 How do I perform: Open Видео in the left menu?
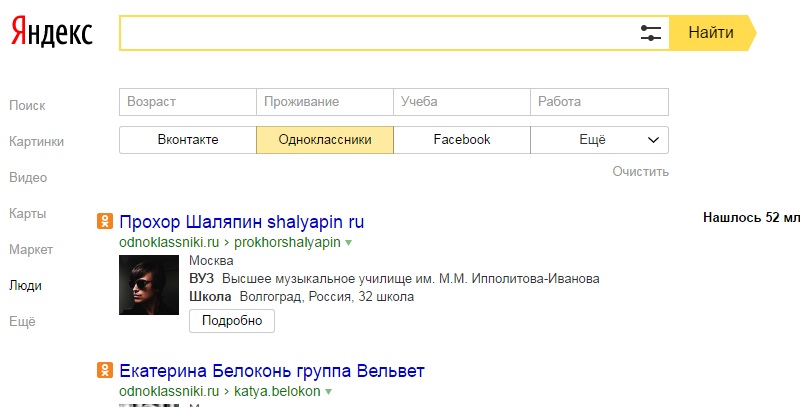coord(28,177)
